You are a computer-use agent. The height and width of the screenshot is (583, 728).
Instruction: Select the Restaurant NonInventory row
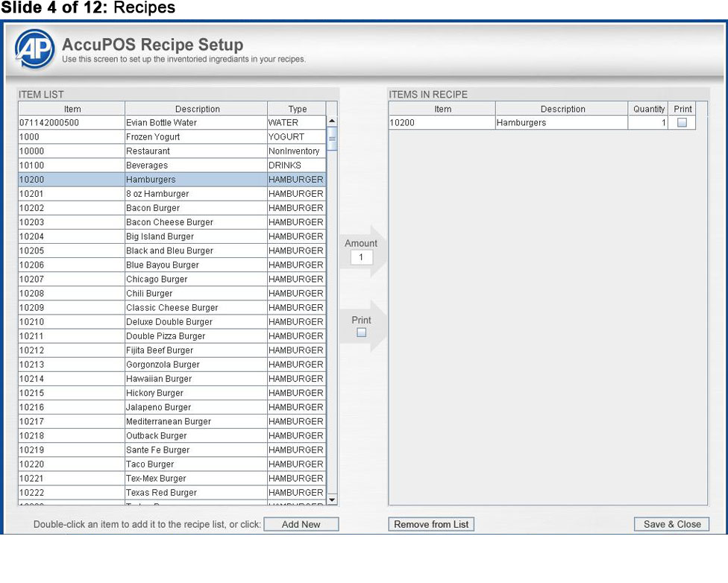tap(172, 151)
